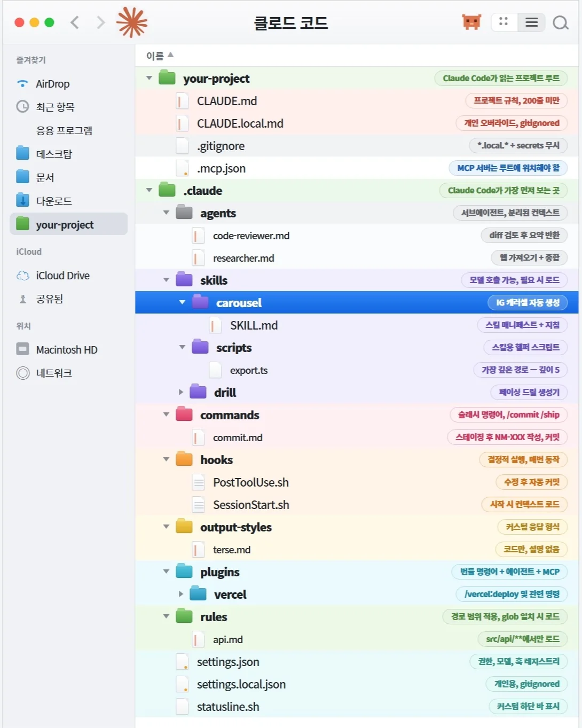Click the SKILL.md file icon
The height and width of the screenshot is (728, 582).
click(215, 325)
